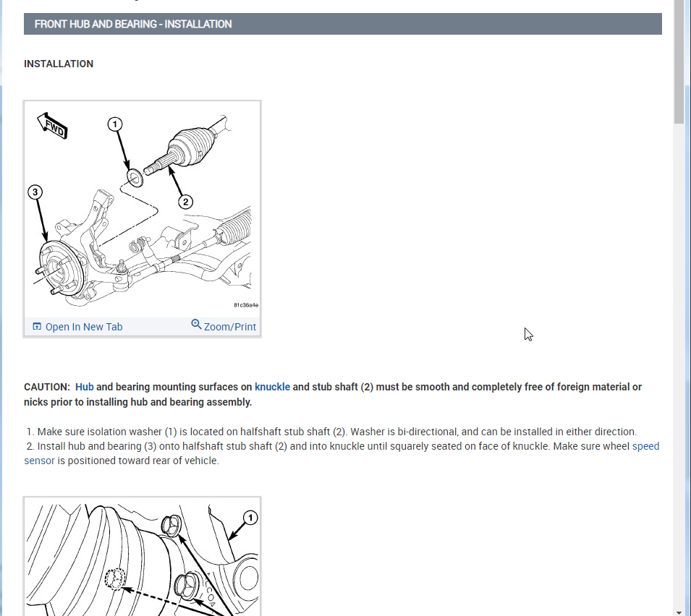Screen dimensions: 691x616
Task: Click the CAUTION label text
Action: click(47, 387)
